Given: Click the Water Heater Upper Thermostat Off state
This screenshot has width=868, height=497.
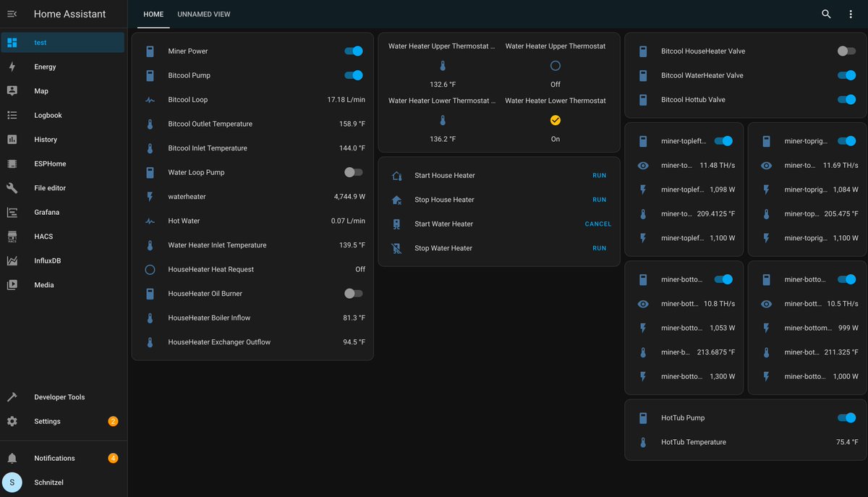Looking at the screenshot, I should point(556,85).
